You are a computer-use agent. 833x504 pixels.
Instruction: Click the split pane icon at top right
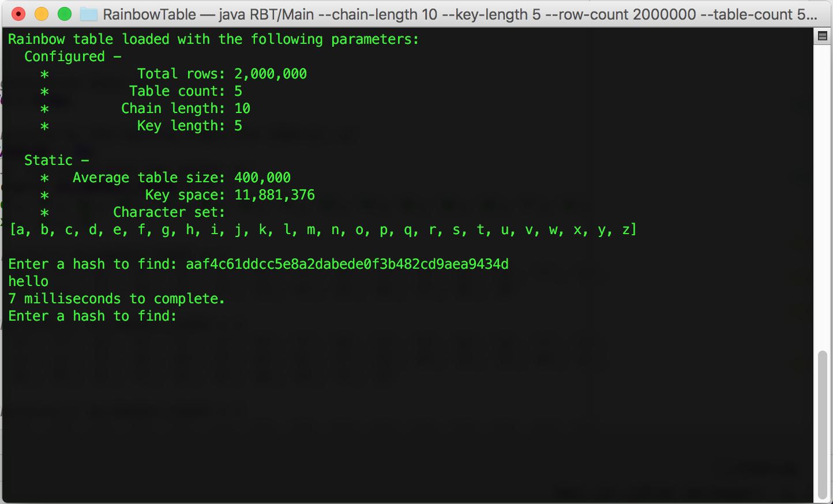pos(822,36)
